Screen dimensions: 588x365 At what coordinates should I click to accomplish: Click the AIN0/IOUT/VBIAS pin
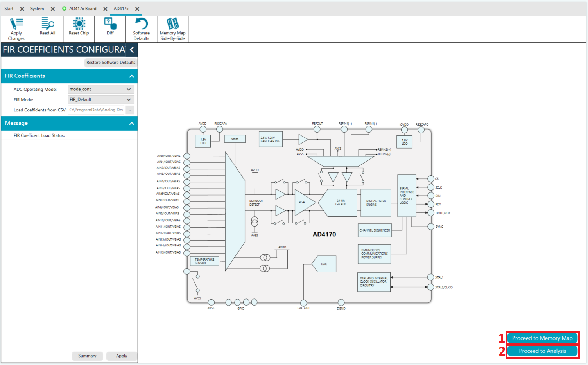[187, 156]
